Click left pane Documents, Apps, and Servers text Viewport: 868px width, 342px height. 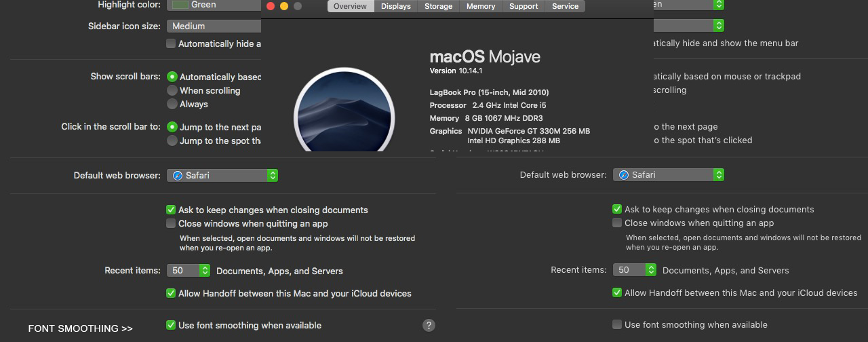point(279,271)
